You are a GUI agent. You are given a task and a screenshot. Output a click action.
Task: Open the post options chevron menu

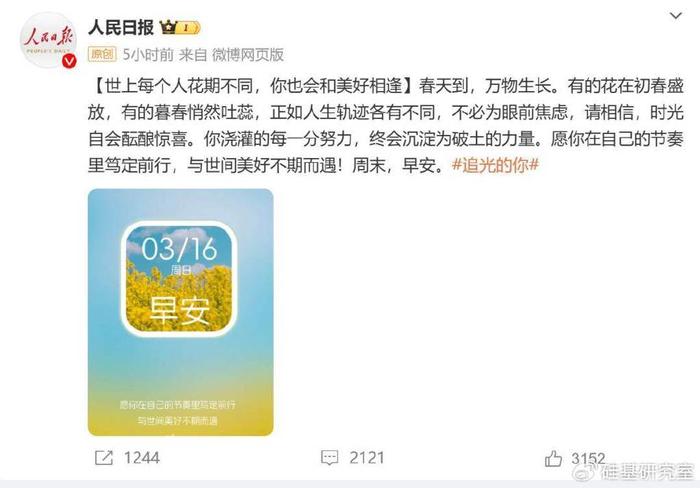676,17
